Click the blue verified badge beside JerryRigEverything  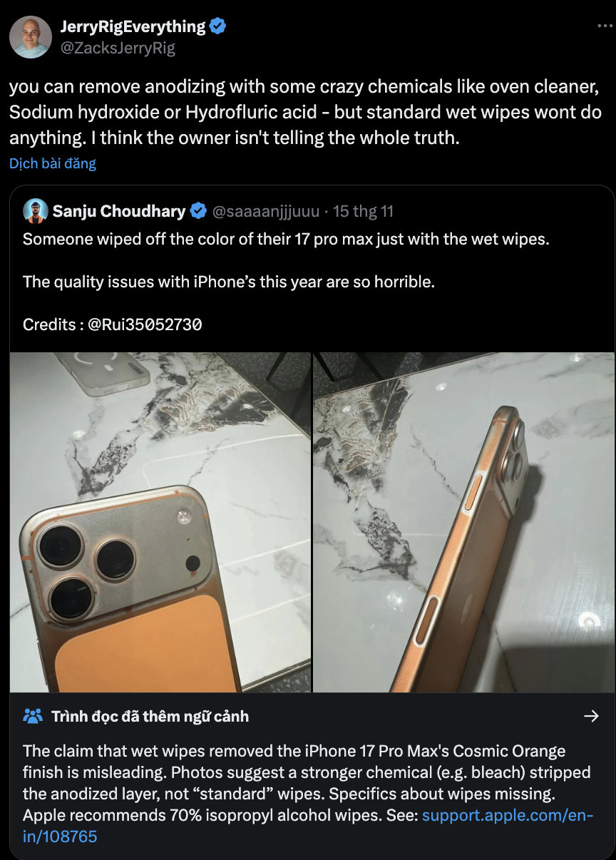tap(218, 27)
